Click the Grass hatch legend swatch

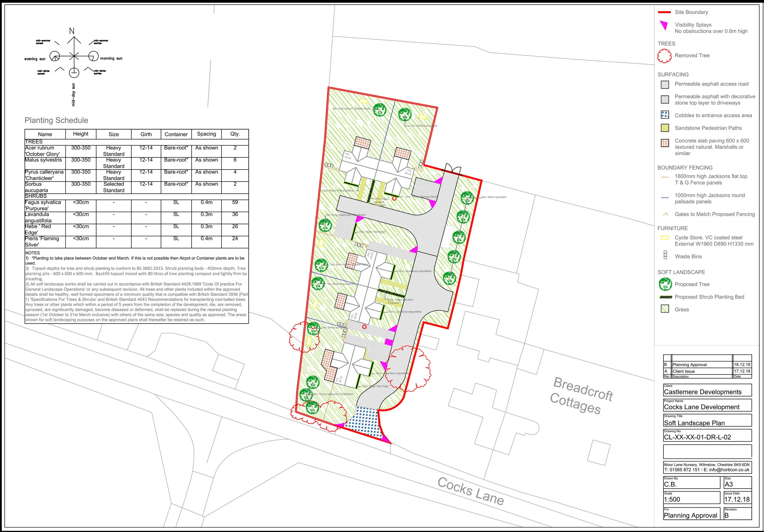665,309
